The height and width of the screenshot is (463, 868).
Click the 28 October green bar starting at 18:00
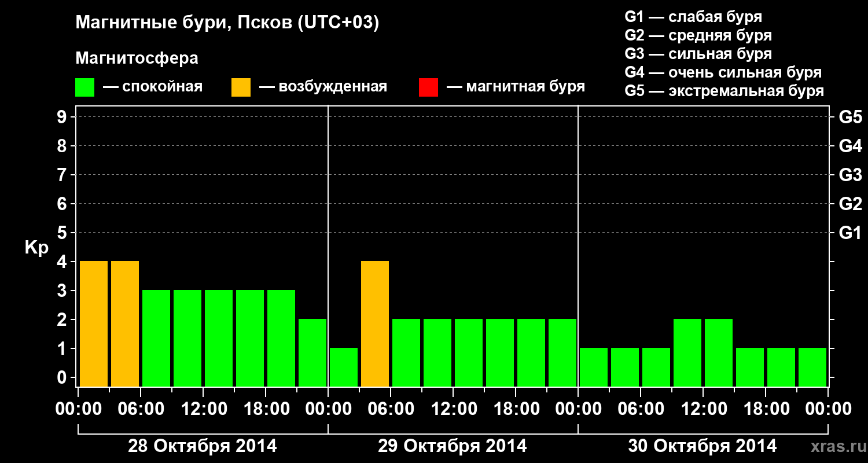click(281, 338)
